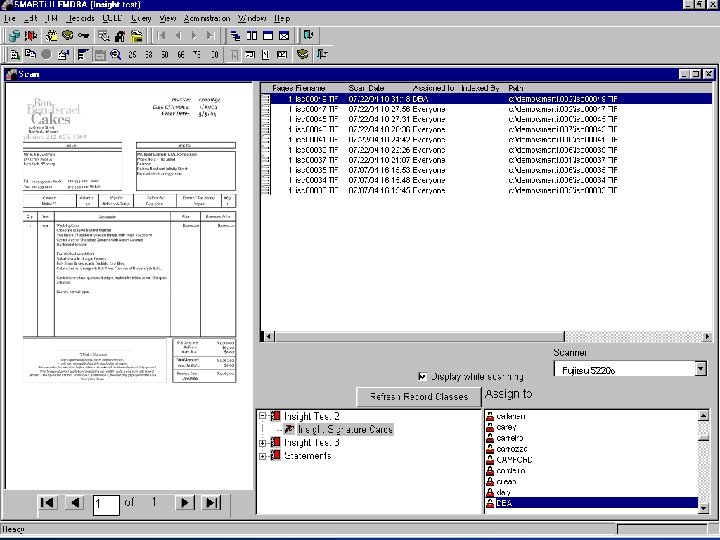
Task: Click the green bowl icon on second toolbar
Action: pyautogui.click(x=302, y=55)
